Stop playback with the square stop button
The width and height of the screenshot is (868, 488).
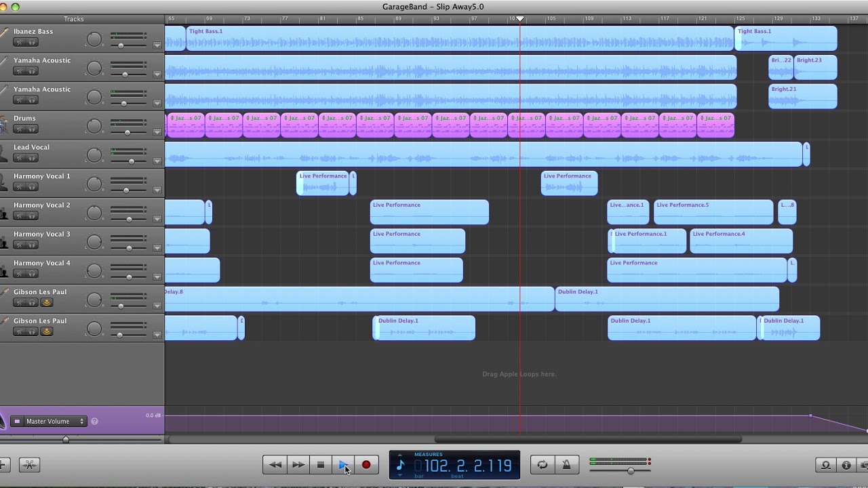pos(321,465)
